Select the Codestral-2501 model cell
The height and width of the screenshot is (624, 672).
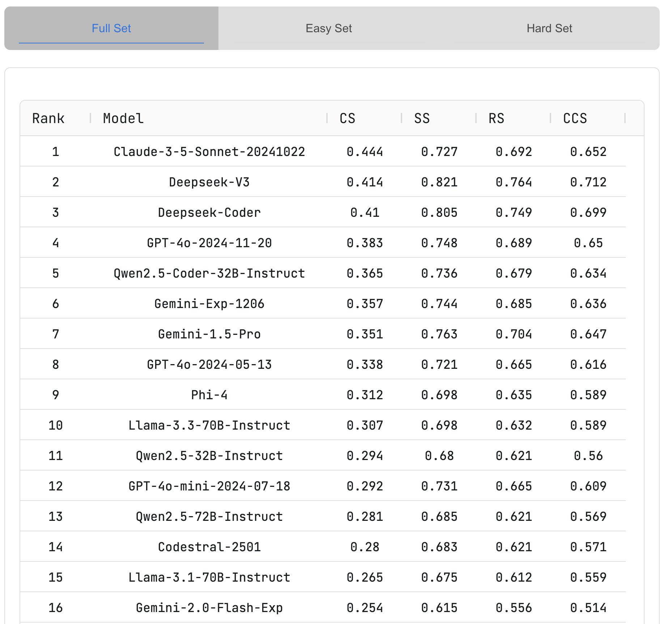coord(209,547)
